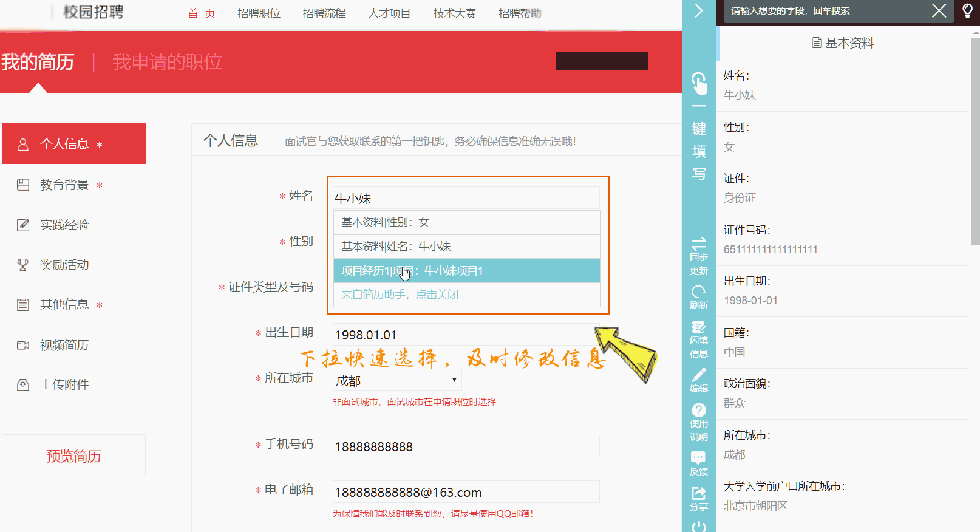Screen dimensions: 980x532
Task: Open 招聘职位 in top navigation
Action: coord(259,13)
